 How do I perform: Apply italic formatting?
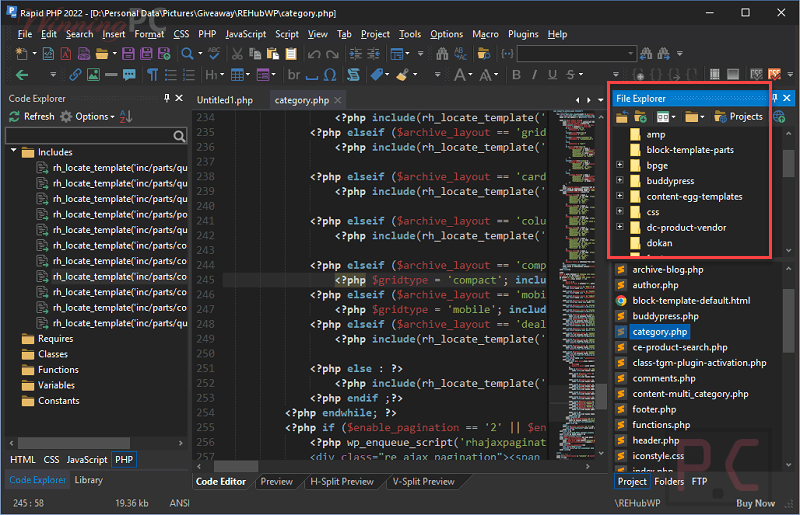[x=534, y=75]
